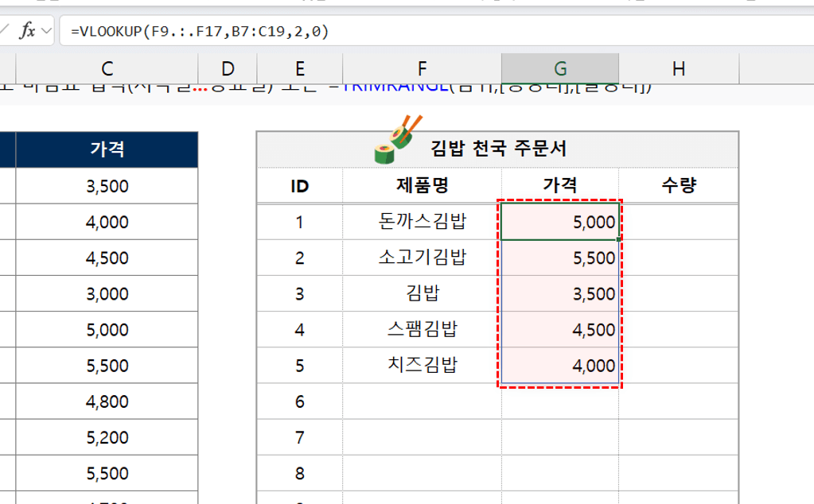Click the ID cell containing 6
This screenshot has height=504, width=814.
[300, 401]
